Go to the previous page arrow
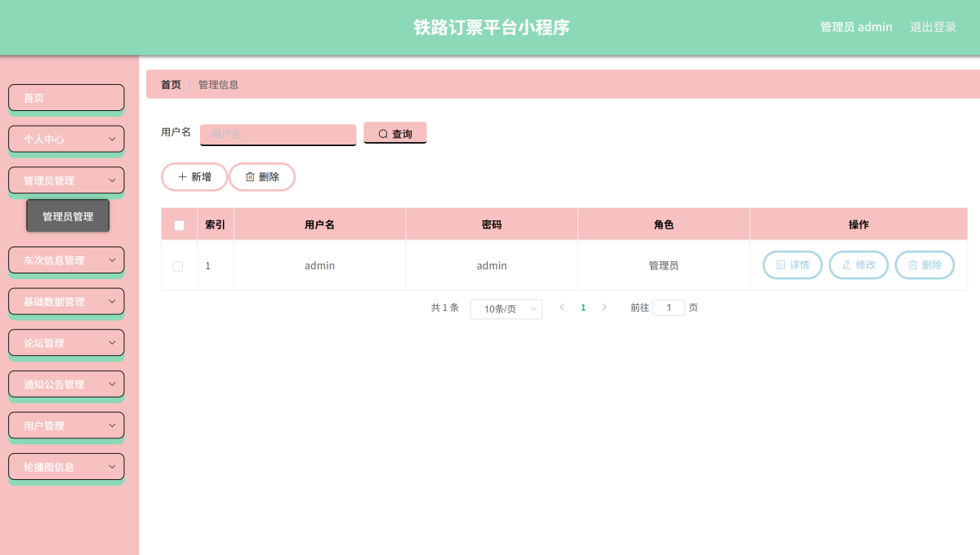This screenshot has height=555, width=980. pos(562,308)
